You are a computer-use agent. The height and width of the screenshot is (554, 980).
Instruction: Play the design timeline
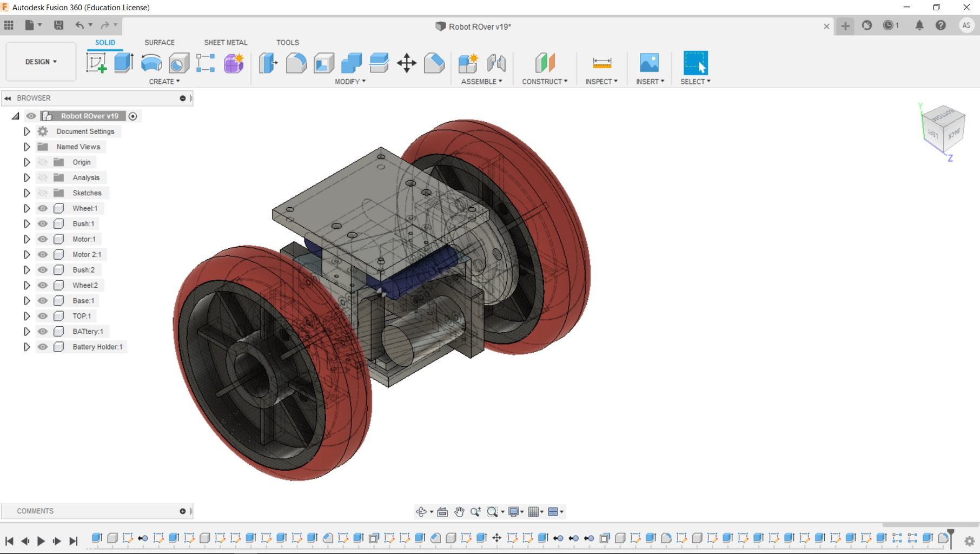click(41, 540)
